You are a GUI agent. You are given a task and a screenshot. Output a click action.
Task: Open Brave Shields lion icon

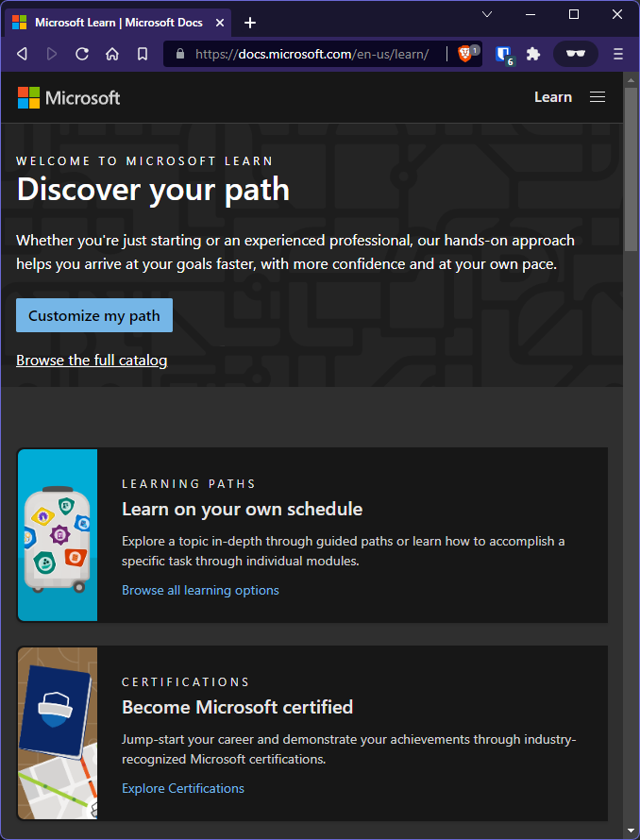click(x=465, y=54)
